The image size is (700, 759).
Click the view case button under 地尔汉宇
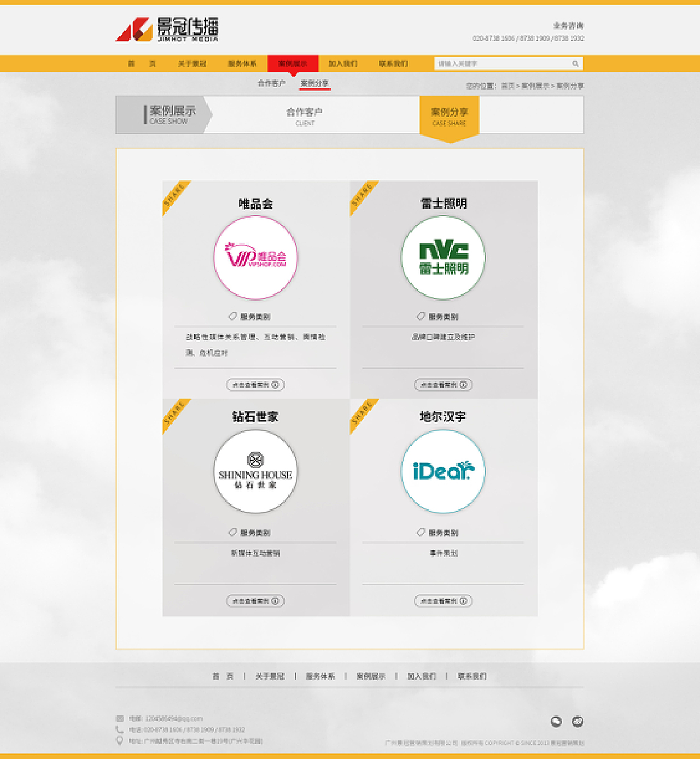(x=444, y=600)
